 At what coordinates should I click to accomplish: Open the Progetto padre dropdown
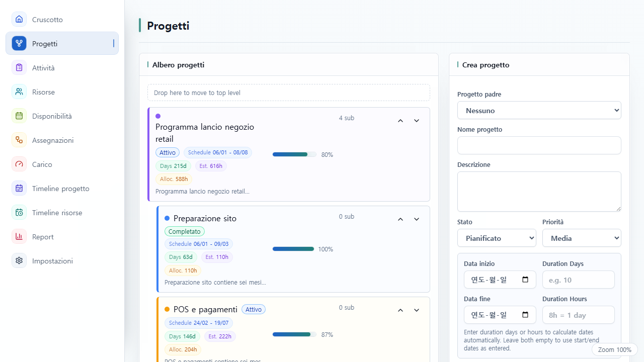(539, 110)
